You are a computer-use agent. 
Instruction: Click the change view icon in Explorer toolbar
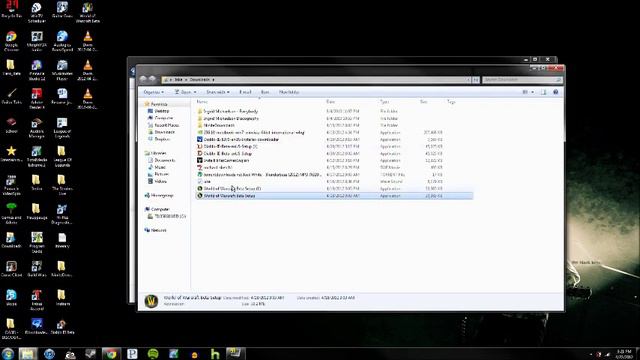[x=525, y=92]
